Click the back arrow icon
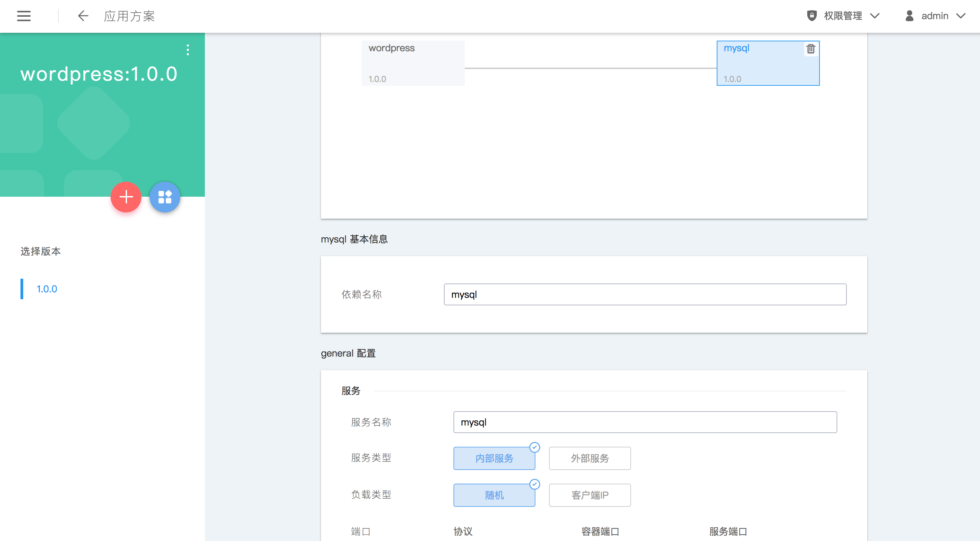 pyautogui.click(x=83, y=16)
